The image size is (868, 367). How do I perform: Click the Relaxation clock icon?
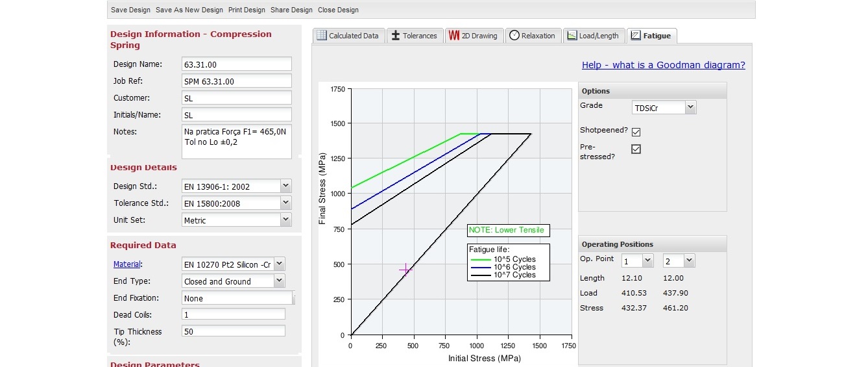[x=513, y=36]
